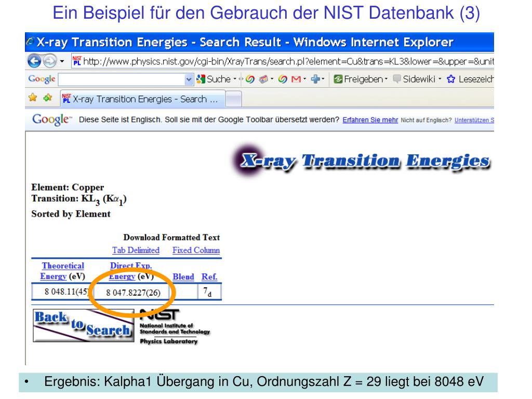532x399 pixels.
Task: Click the IE Forward arrow button
Action: [x=50, y=61]
